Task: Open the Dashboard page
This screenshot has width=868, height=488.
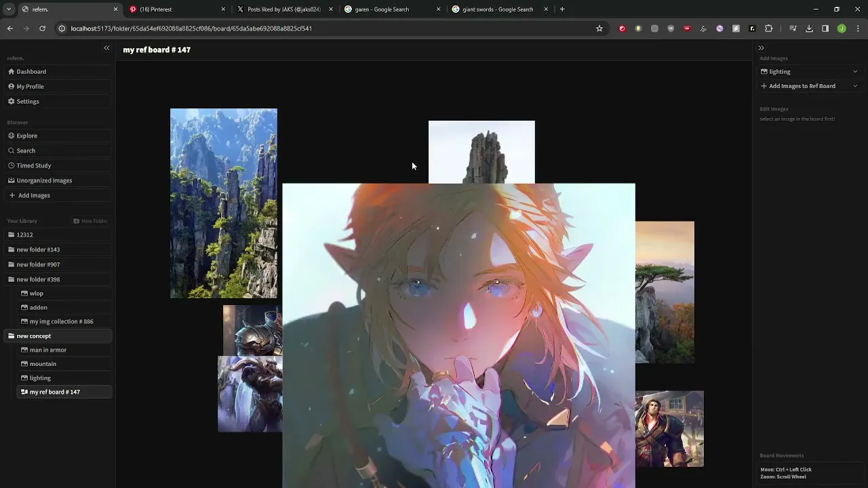Action: click(x=58, y=72)
